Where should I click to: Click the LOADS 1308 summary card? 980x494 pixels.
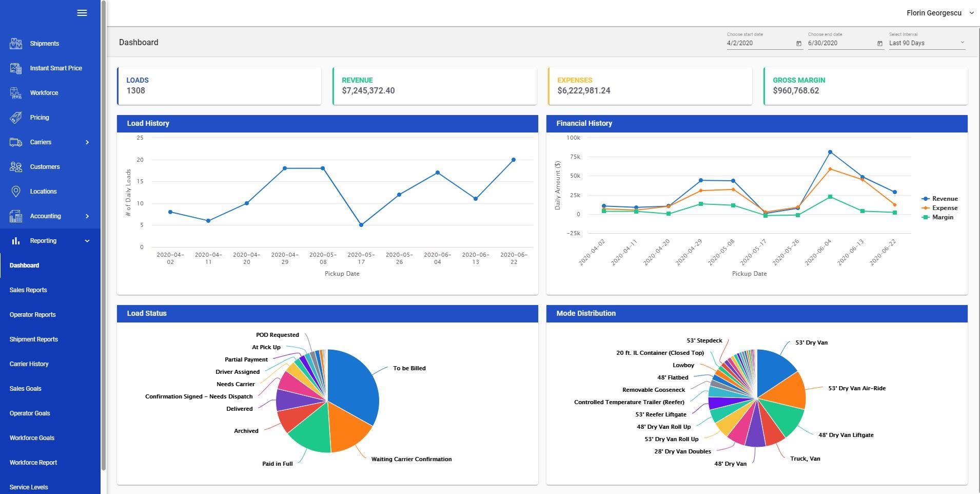[x=219, y=86]
